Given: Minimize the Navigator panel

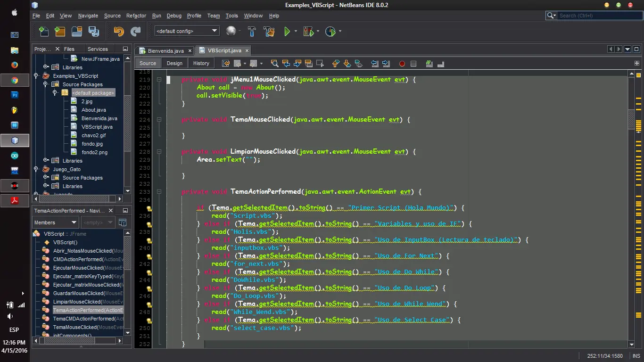Looking at the screenshot, I should [x=125, y=211].
